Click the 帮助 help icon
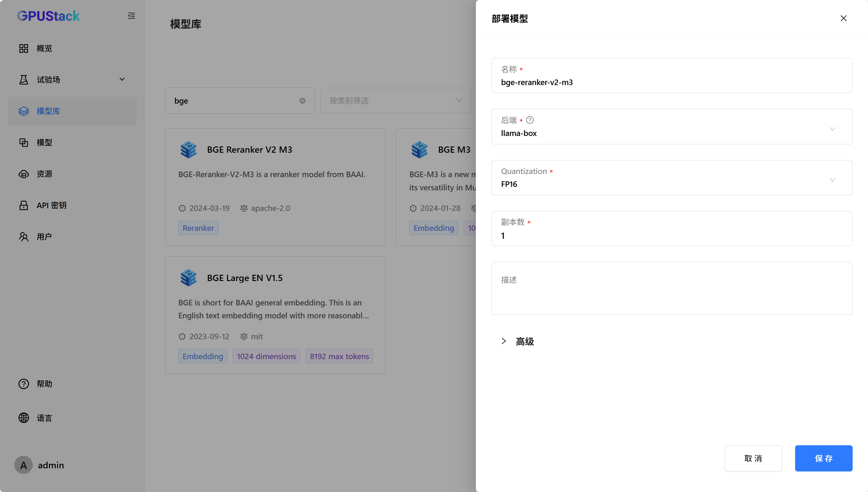Viewport: 868px width, 492px height. point(23,384)
